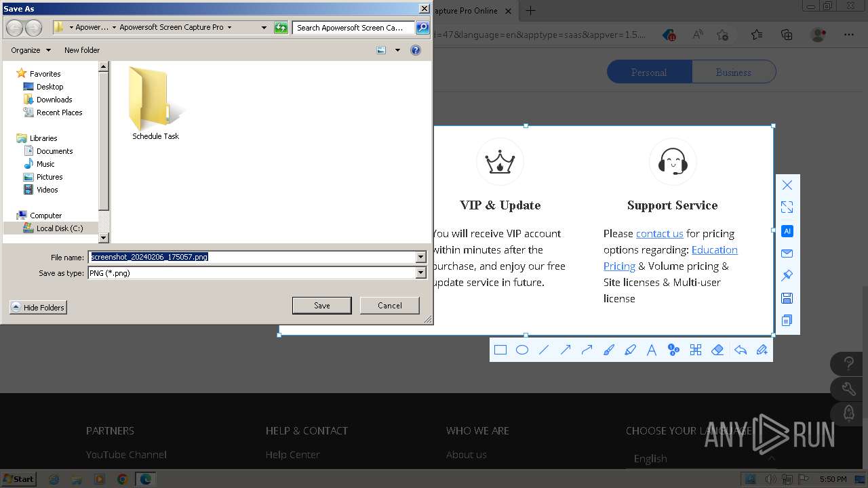Select the Rectangle drawing tool
The image size is (868, 488).
500,350
